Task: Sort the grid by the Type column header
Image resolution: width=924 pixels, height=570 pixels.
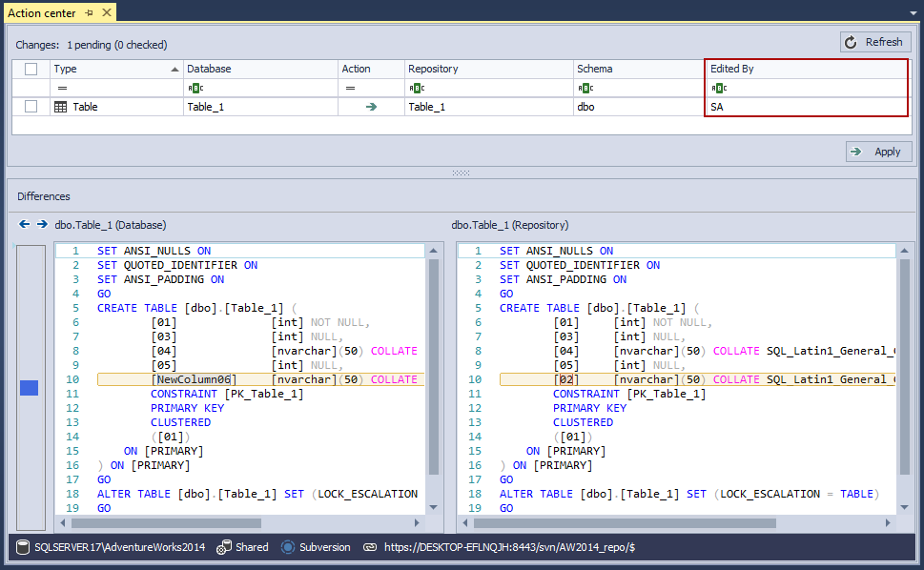Action: coord(114,69)
